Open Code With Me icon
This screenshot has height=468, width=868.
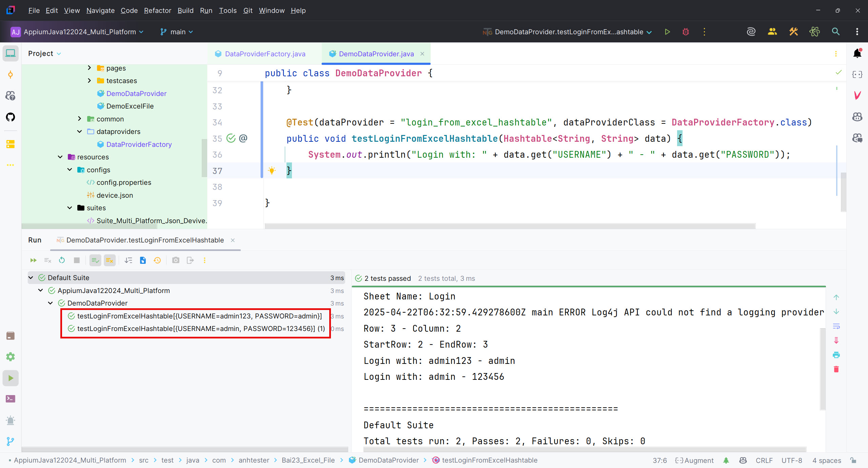tap(772, 32)
